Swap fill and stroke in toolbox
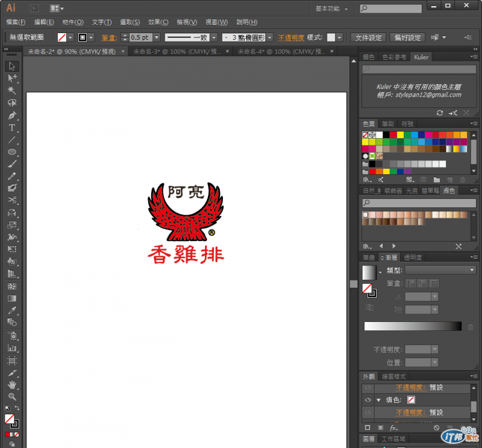The height and width of the screenshot is (448, 482). click(17, 408)
